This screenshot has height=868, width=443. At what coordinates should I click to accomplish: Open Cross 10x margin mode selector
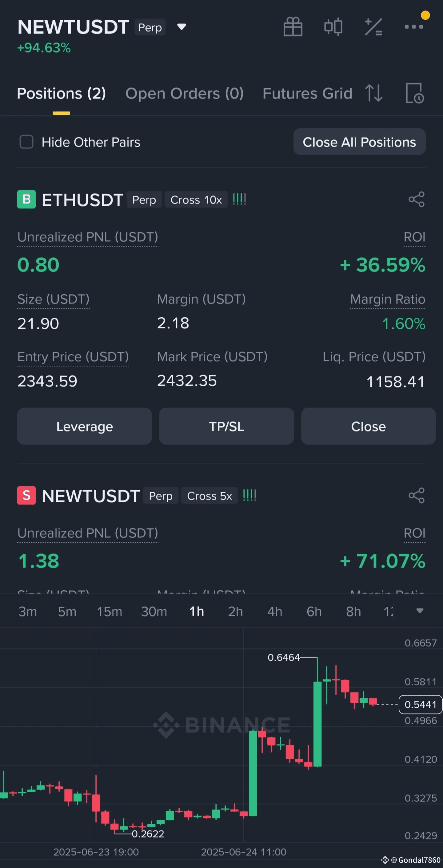[196, 200]
